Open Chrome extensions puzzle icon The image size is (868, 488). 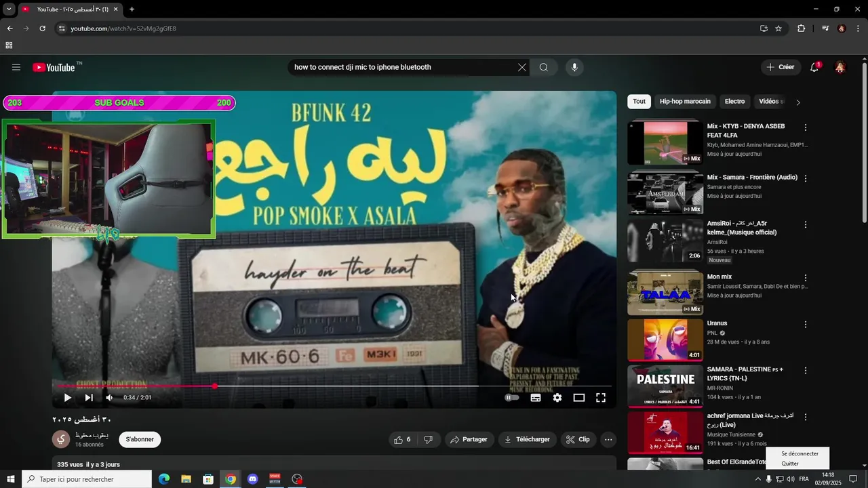(x=802, y=28)
